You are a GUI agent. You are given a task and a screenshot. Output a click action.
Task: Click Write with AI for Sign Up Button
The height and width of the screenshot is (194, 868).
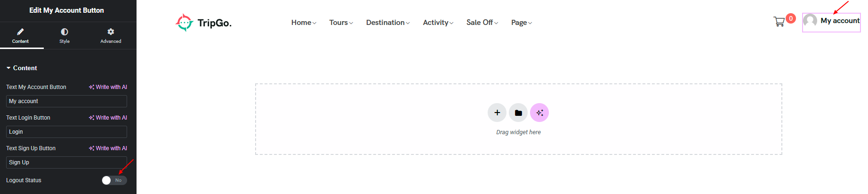point(108,148)
